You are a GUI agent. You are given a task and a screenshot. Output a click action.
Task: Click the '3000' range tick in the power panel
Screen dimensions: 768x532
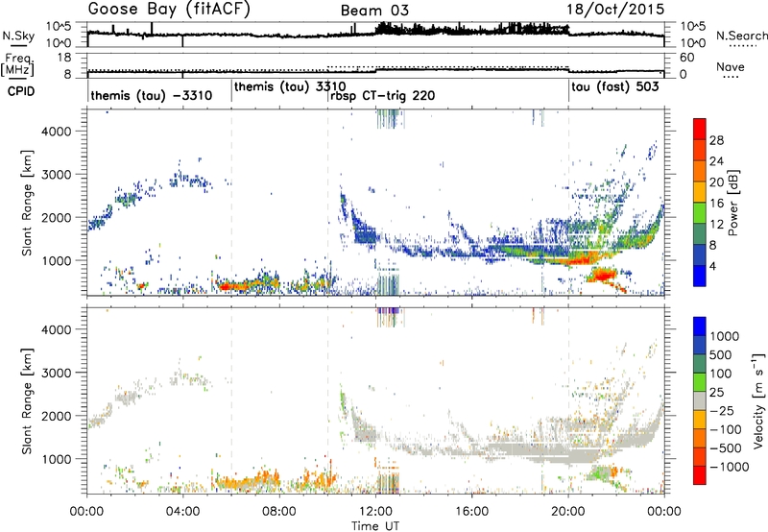(x=56, y=175)
